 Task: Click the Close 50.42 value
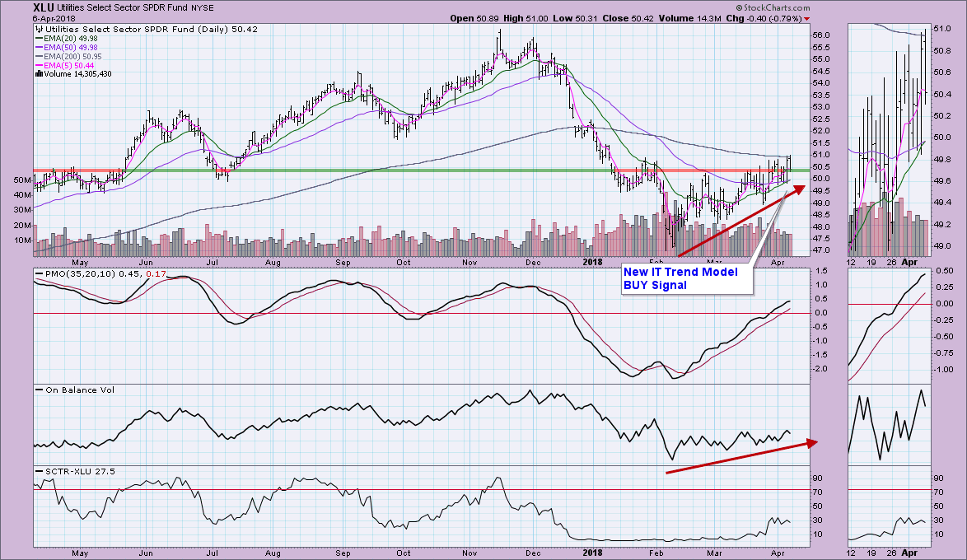pyautogui.click(x=628, y=18)
